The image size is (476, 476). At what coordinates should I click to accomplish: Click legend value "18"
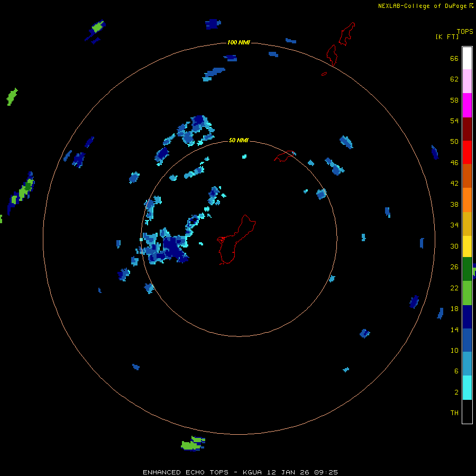pyautogui.click(x=454, y=309)
